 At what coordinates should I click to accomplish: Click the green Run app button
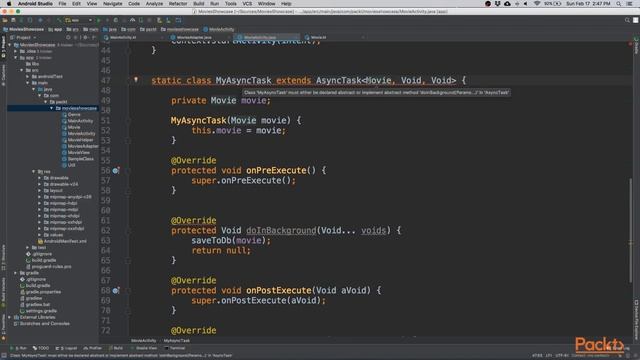pos(98,20)
